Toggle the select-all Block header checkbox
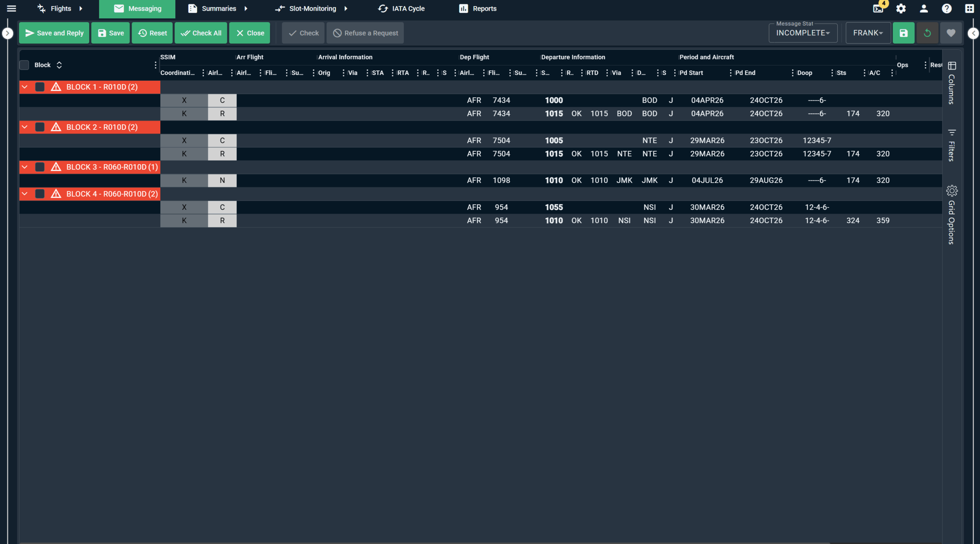Viewport: 980px width, 544px height. click(x=24, y=65)
